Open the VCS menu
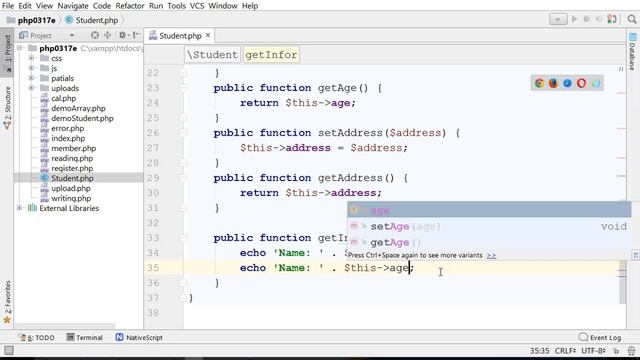 (197, 6)
